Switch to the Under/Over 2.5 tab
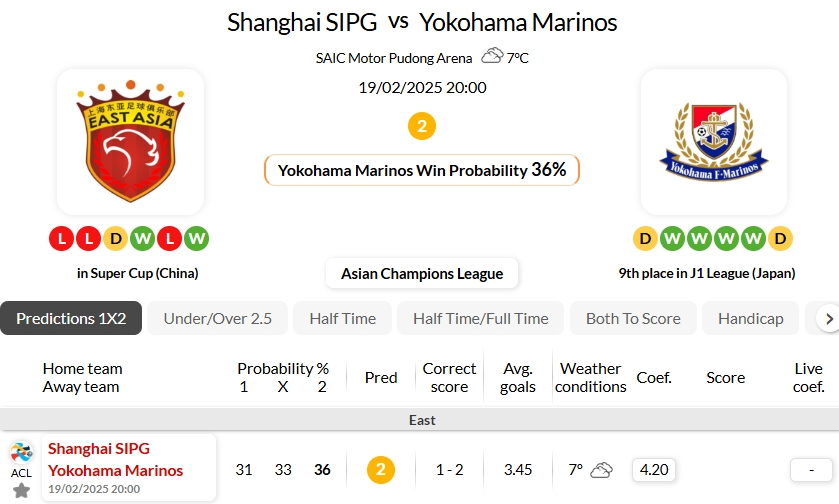839x504 pixels. point(217,318)
